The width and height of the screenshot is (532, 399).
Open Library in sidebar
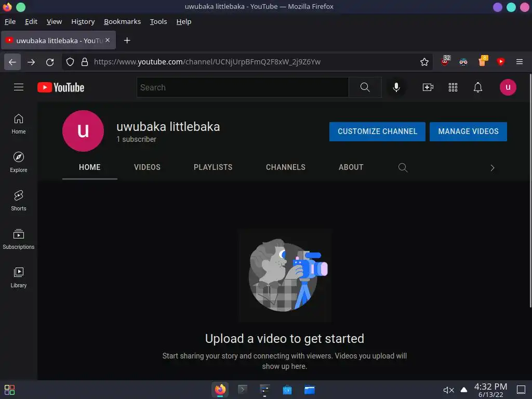point(19,278)
